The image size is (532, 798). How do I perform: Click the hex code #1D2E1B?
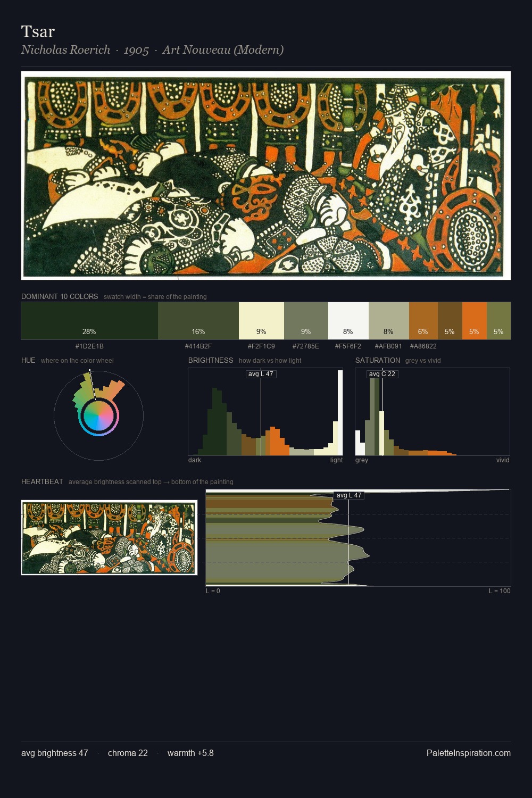(x=89, y=346)
